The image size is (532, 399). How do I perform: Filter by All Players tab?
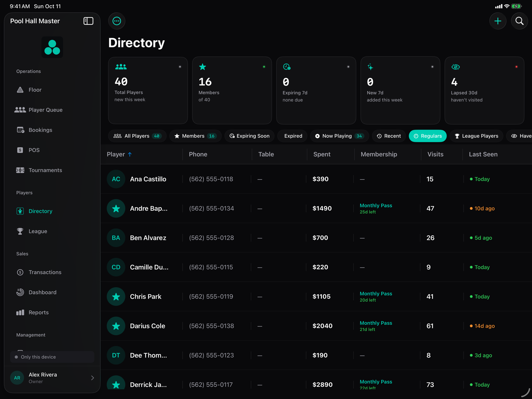tap(137, 136)
